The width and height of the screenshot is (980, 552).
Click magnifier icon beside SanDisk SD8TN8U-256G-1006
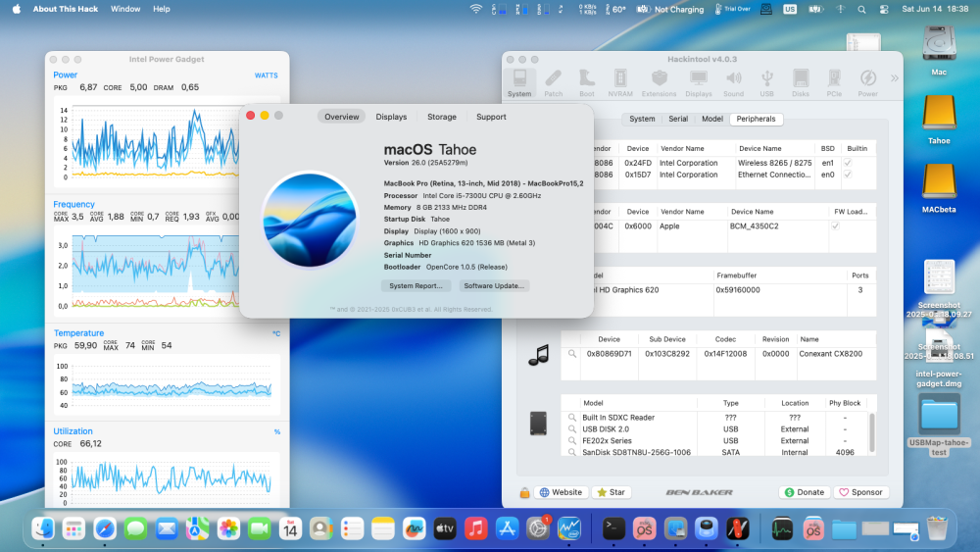572,452
